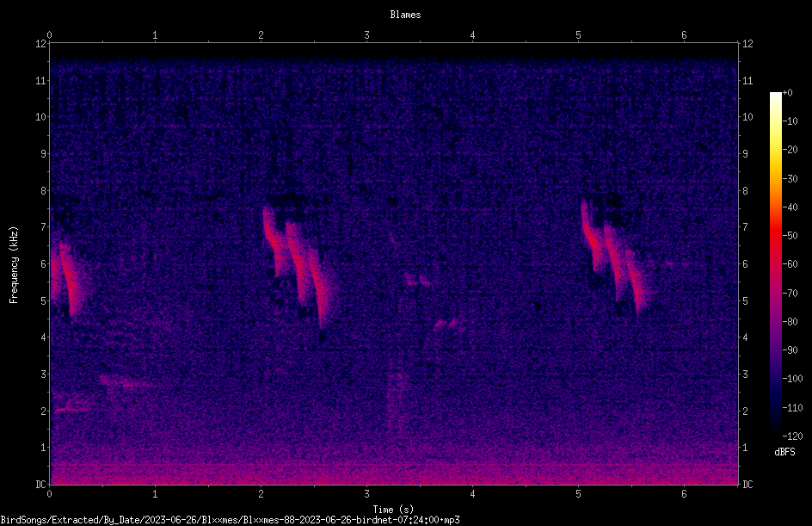812x526 pixels.
Task: Click the "-120" color scale label
Action: (792, 436)
